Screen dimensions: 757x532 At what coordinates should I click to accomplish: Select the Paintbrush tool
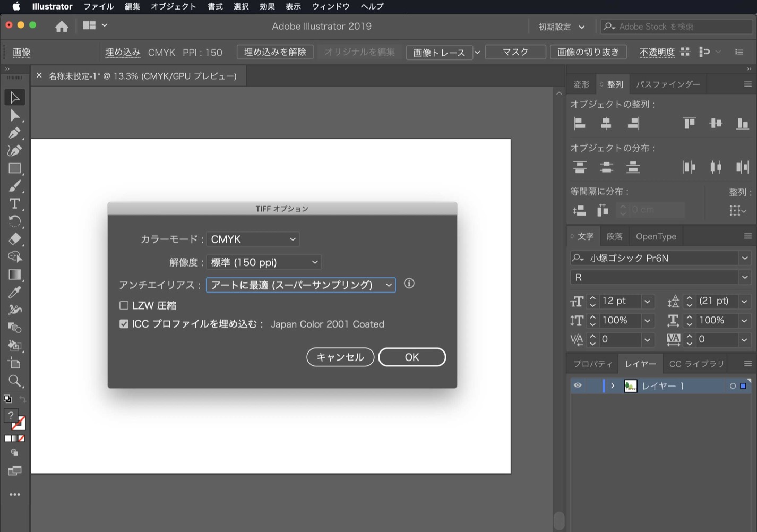14,186
